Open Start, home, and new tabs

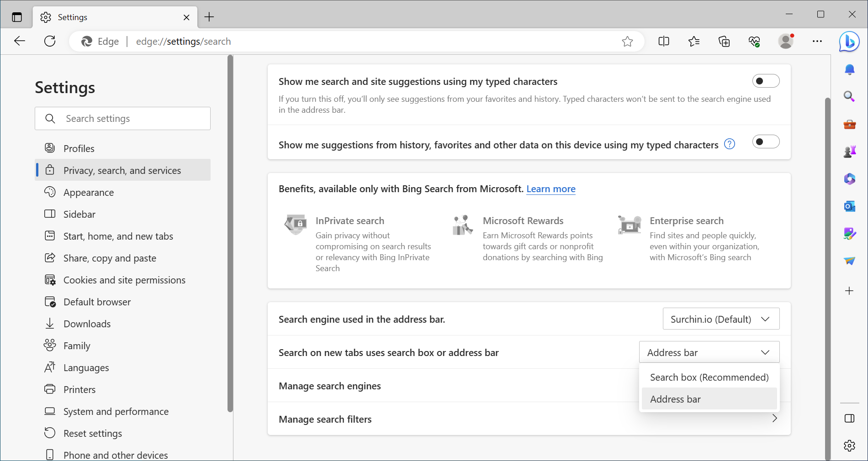coord(122,236)
